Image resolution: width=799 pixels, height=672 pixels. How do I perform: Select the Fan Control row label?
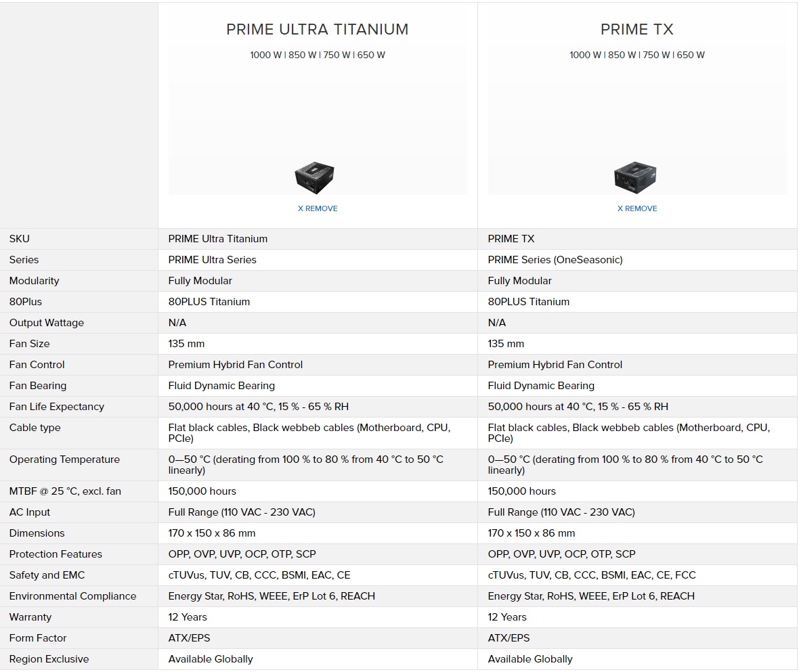tap(37, 365)
